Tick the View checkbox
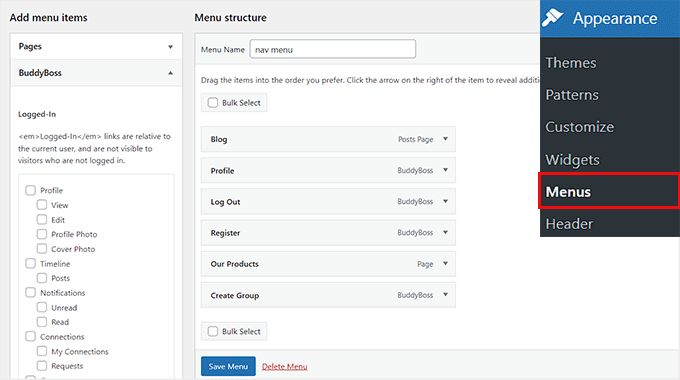Screen dimensions: 680x380 [x=42, y=205]
